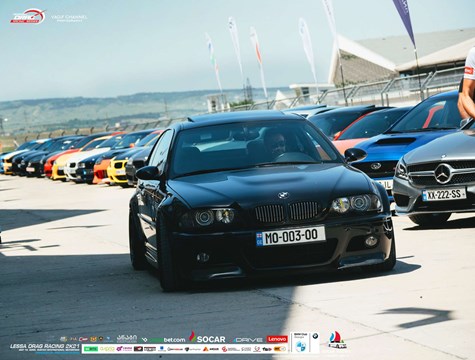Click the DRIVE sponsor logo
475x360 pixels.
click(x=248, y=340)
